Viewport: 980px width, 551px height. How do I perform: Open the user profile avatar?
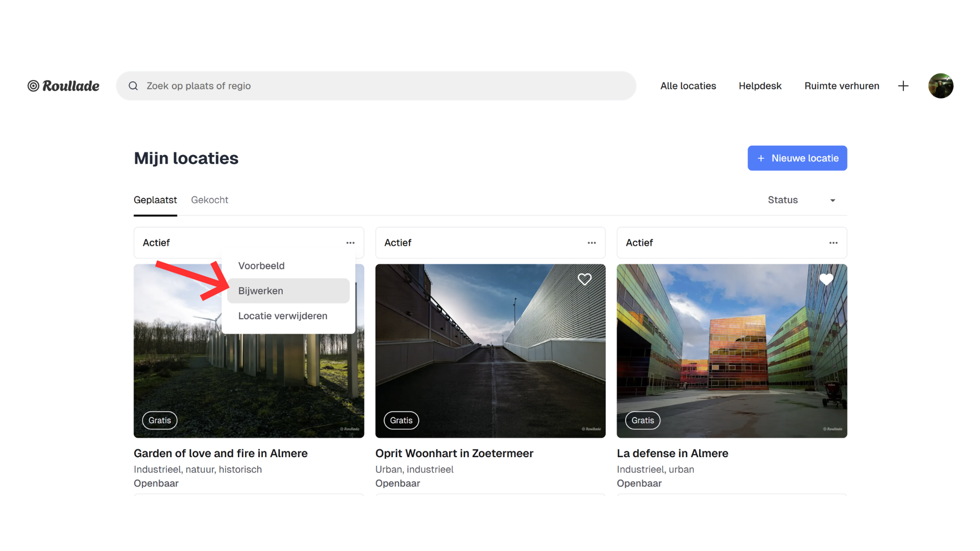[x=940, y=86]
